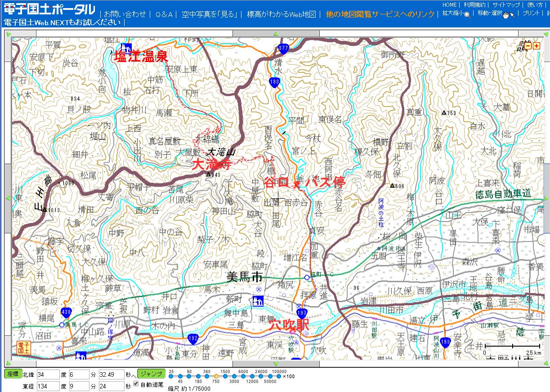Click the red 塩江温泉 map label
This screenshot has width=550, height=392.
click(141, 57)
